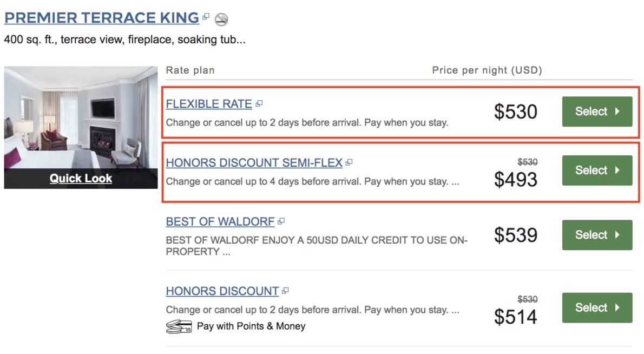Click popup icon beside Honors Discount

285,291
